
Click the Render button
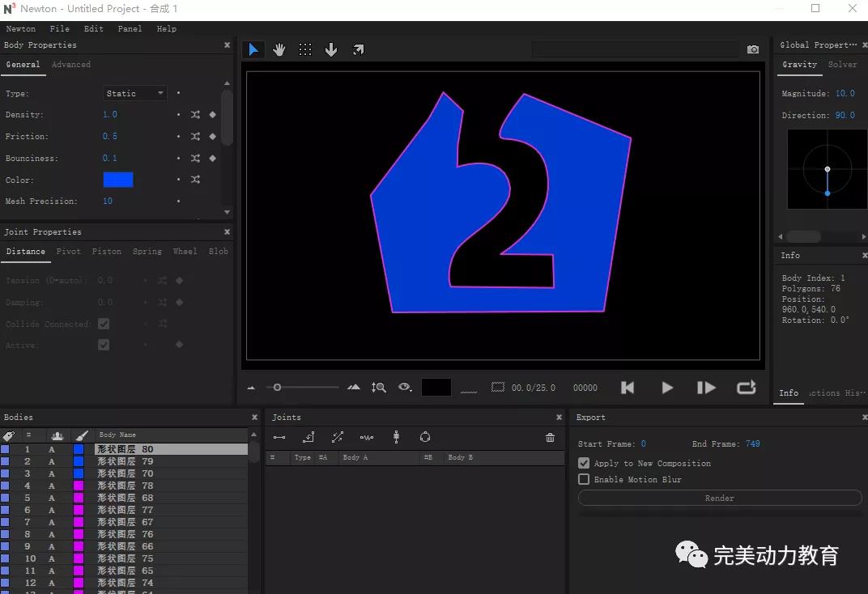(x=719, y=499)
